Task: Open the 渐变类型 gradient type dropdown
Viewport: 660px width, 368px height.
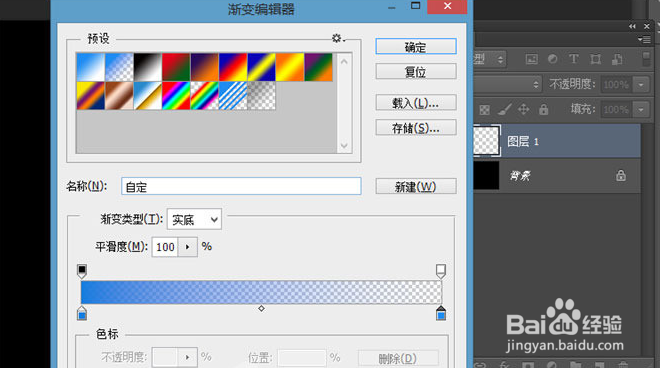Action: [194, 219]
